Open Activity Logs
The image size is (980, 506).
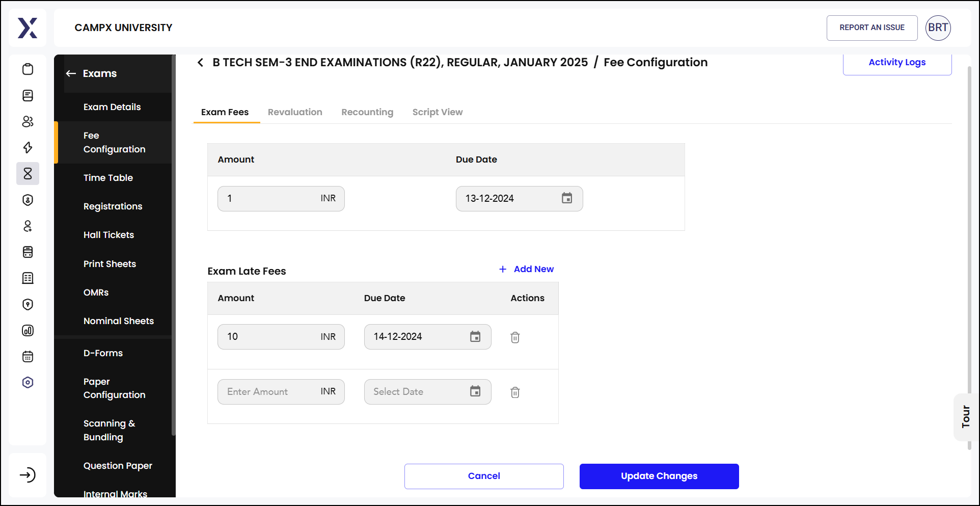click(897, 63)
